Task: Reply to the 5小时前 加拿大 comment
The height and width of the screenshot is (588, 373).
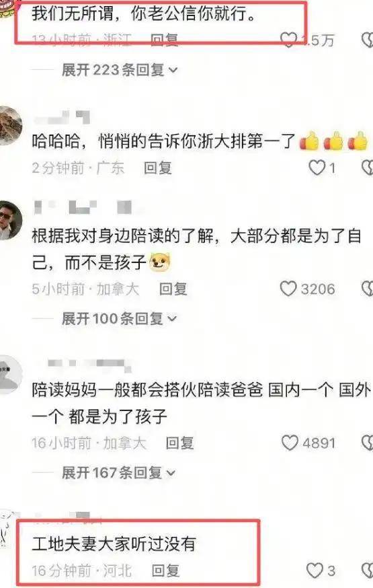Action: coord(173,289)
